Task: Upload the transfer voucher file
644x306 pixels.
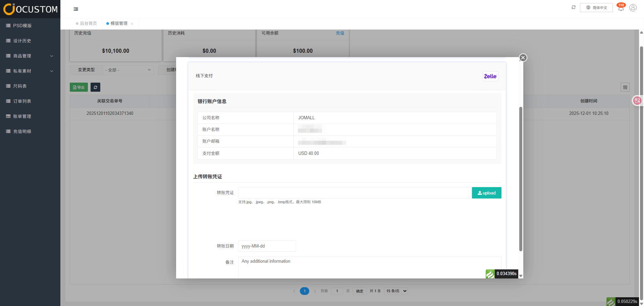Action: coord(486,193)
